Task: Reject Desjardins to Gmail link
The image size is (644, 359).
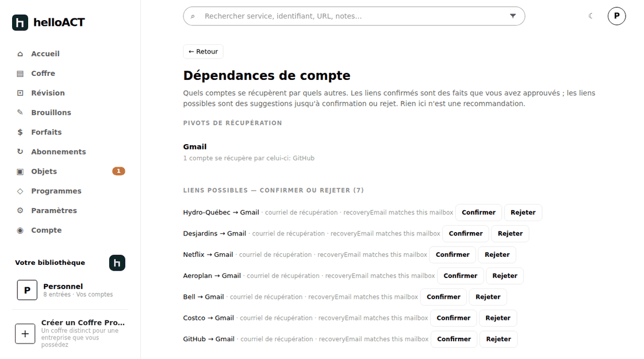Action: point(510,233)
